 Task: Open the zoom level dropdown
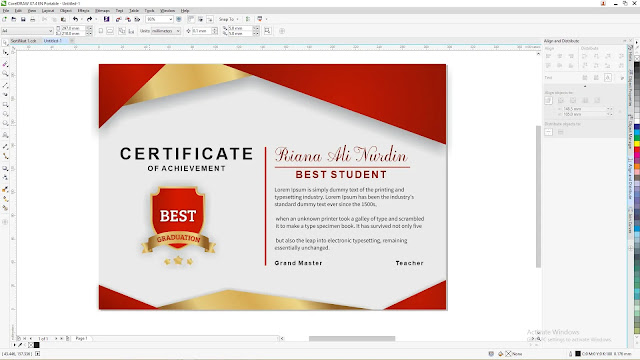(x=171, y=19)
